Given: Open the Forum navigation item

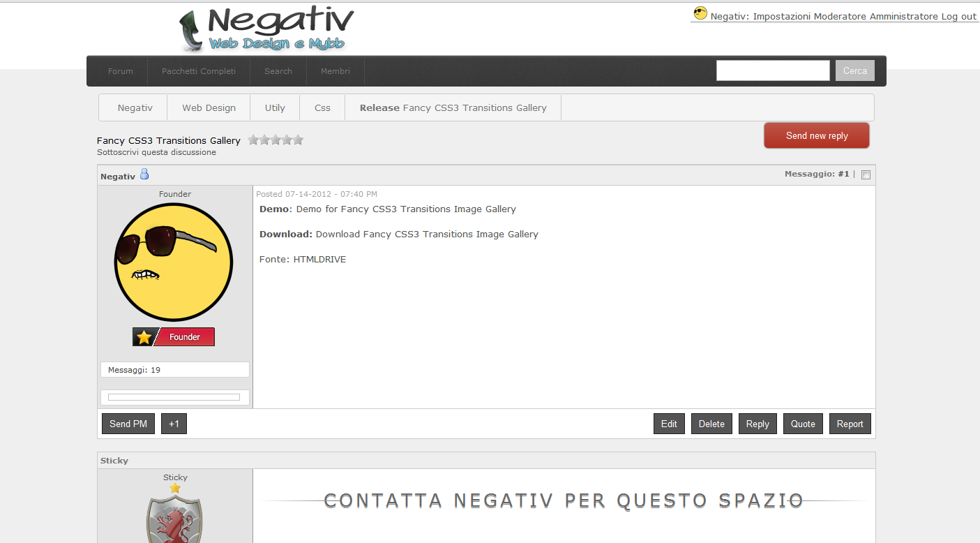Looking at the screenshot, I should click(x=120, y=71).
